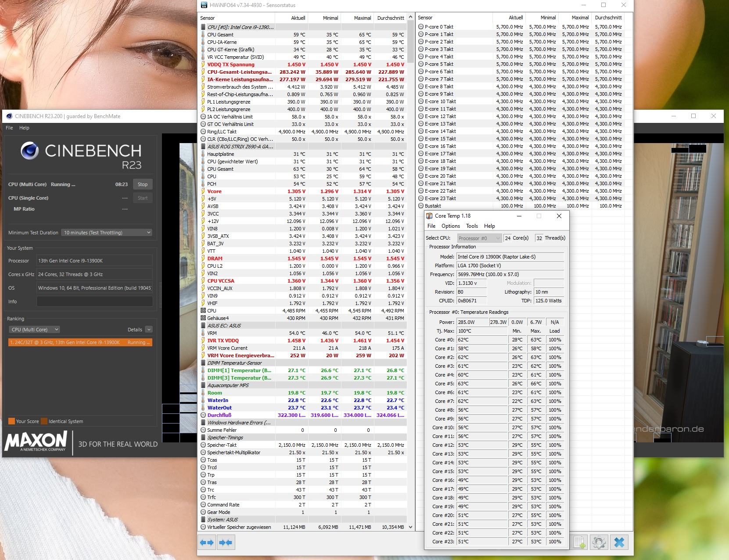Click lightning icon beside DRAM voltage row
The image size is (729, 560).
(203, 258)
